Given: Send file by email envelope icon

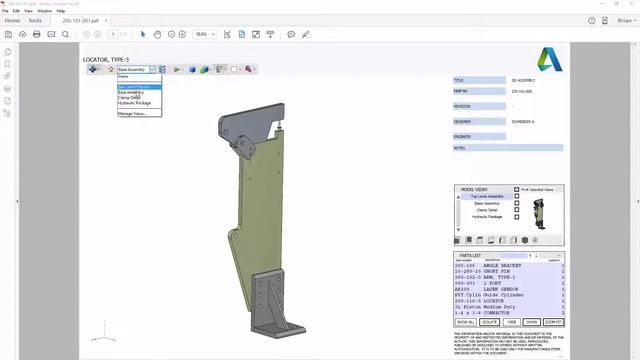Looking at the screenshot, I should click(x=51, y=35).
